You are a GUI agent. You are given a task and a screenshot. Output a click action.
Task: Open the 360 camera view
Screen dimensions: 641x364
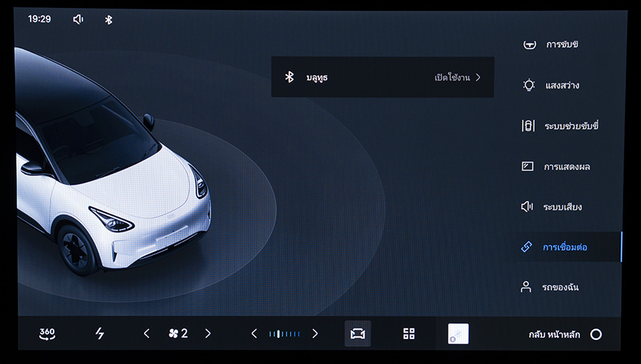coord(47,333)
